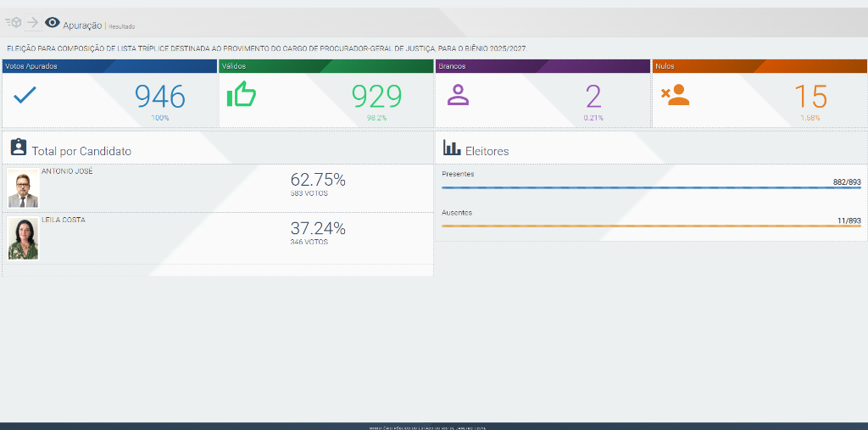
Task: Click the eye icon beside Apuração
Action: tap(53, 23)
